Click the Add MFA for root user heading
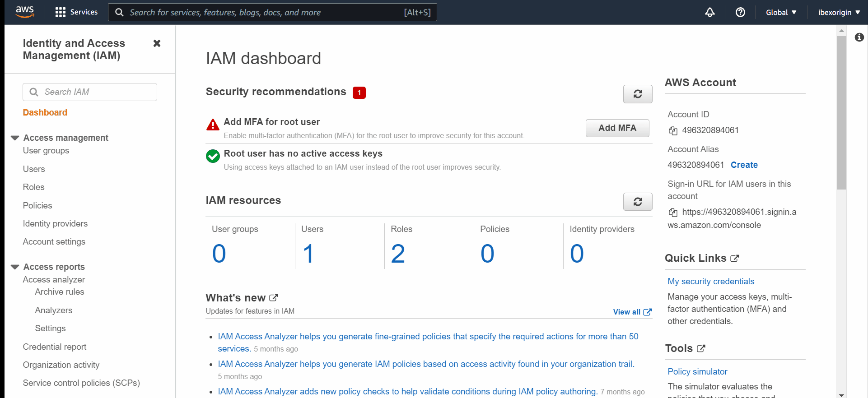 [272, 122]
